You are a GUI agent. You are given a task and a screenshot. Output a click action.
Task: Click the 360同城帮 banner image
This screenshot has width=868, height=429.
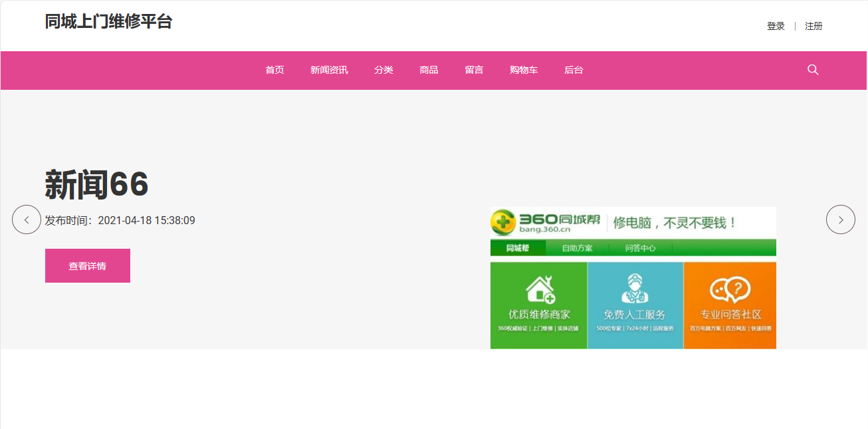tap(633, 277)
